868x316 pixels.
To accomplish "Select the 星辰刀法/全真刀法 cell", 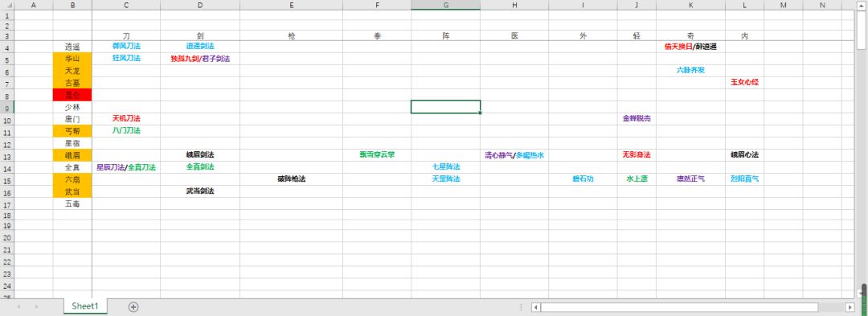I will tap(126, 167).
